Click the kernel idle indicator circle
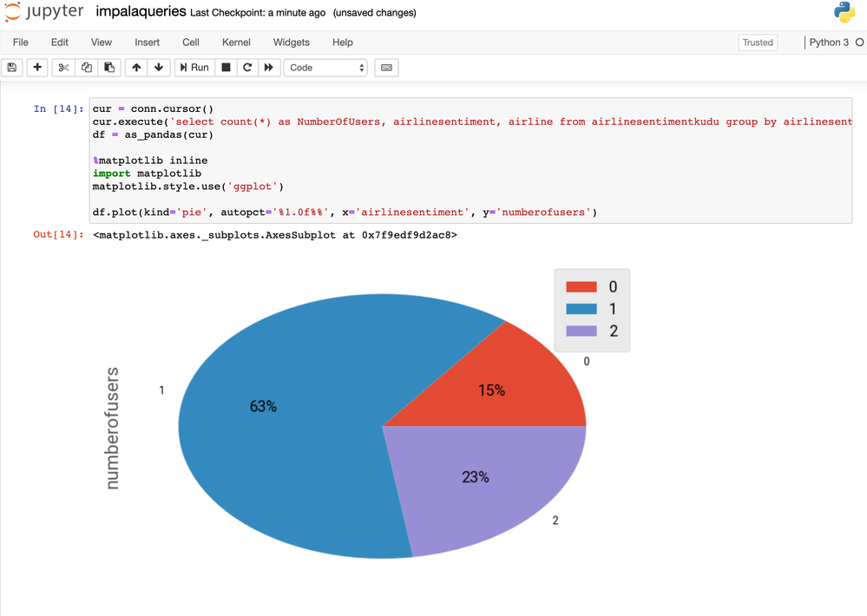Screen dimensions: 867x616 (x=859, y=42)
